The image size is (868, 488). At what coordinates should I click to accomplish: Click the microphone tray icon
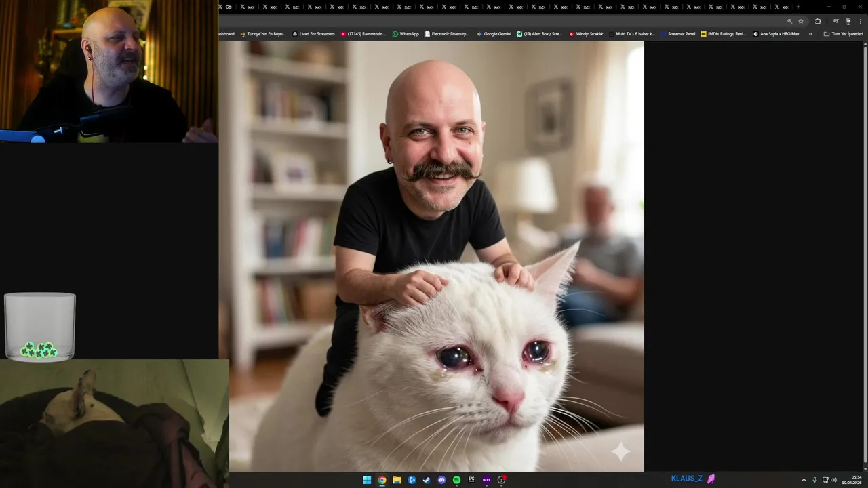(x=814, y=480)
